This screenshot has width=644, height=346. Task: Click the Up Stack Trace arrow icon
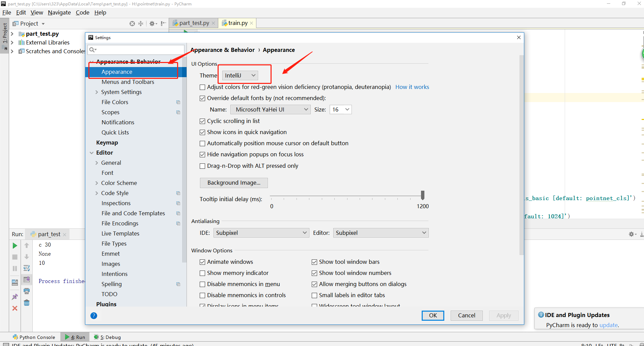(x=27, y=246)
